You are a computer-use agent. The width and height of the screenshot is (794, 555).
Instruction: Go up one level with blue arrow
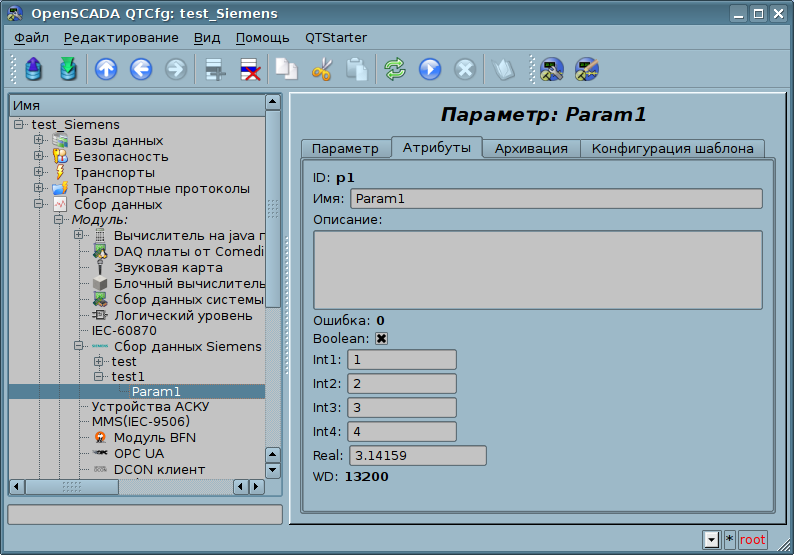tap(106, 69)
